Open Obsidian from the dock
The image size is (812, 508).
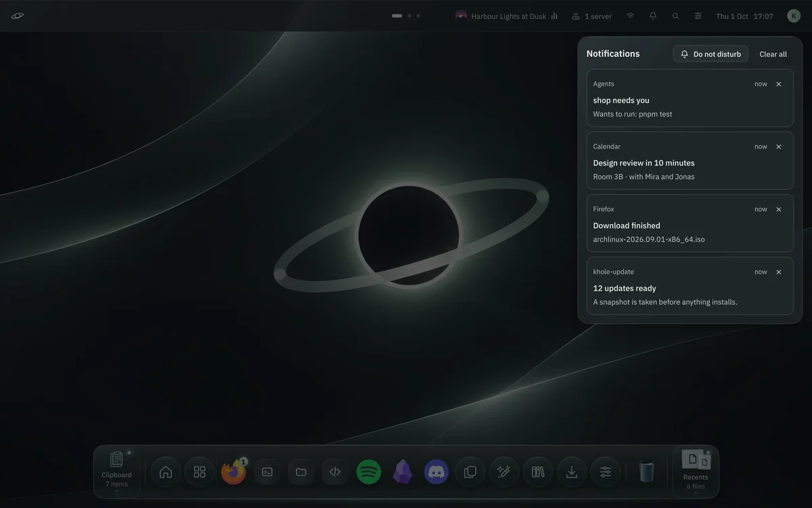403,472
